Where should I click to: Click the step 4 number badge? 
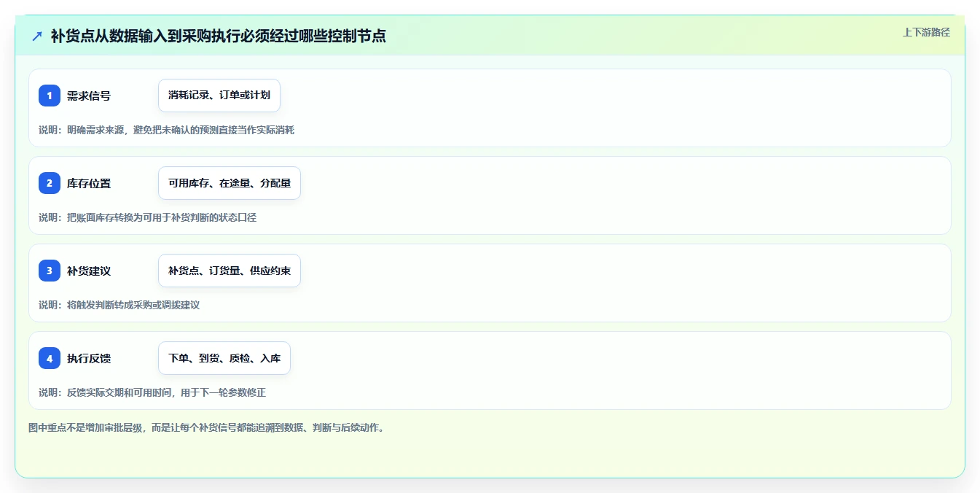(50, 358)
